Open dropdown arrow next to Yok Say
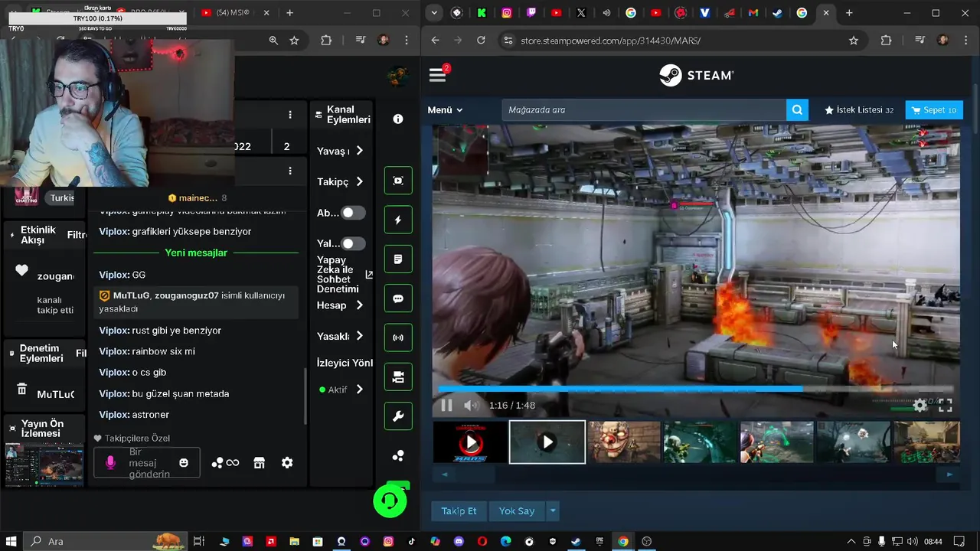Image resolution: width=980 pixels, height=551 pixels. (553, 511)
